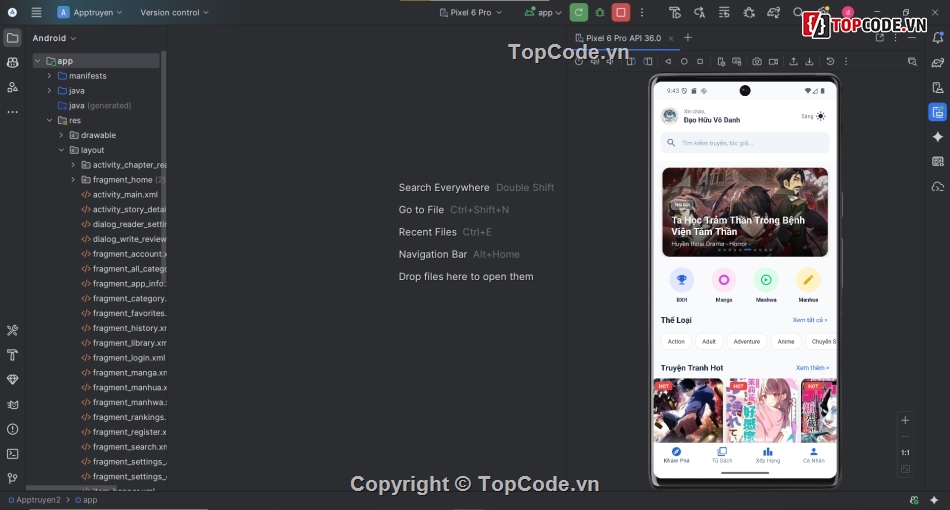The image size is (950, 510).
Task: Select the Anime genre chip
Action: pyautogui.click(x=786, y=342)
